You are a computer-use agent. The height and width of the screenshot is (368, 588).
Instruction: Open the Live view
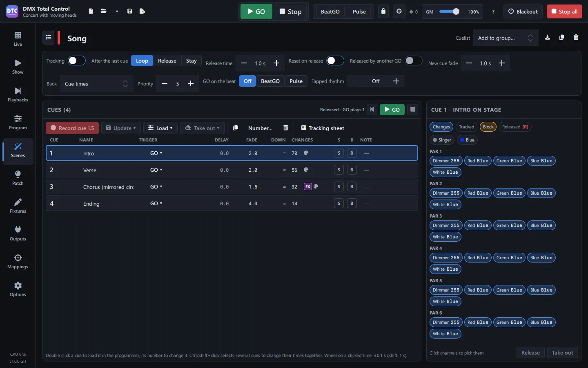[x=18, y=39]
